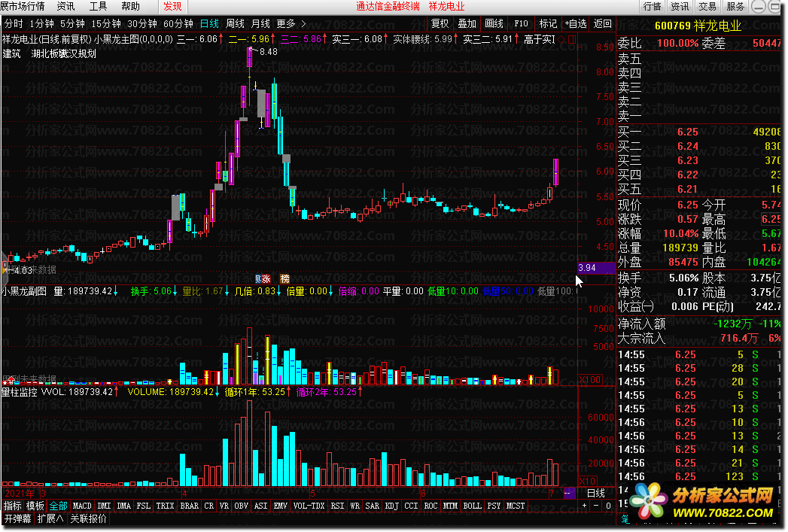Screen dimensions: 788x532
Task: Click the 8.48 high price annotation
Action: click(269, 52)
